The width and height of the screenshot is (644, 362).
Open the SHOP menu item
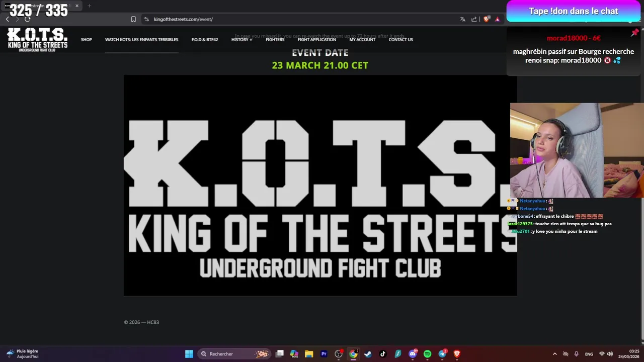87,39
